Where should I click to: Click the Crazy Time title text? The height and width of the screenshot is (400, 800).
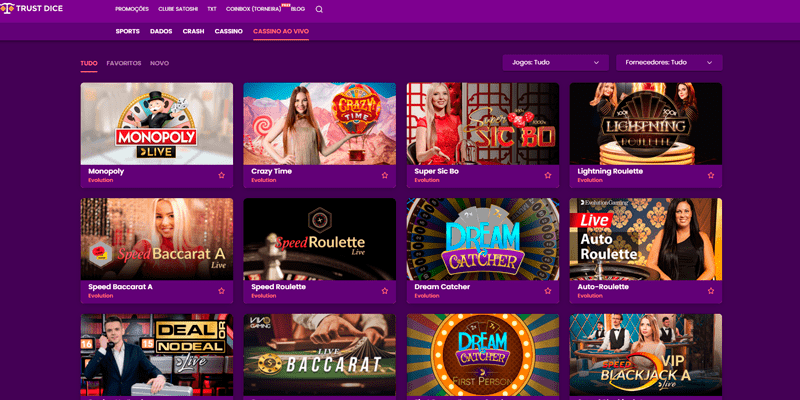[x=271, y=171]
